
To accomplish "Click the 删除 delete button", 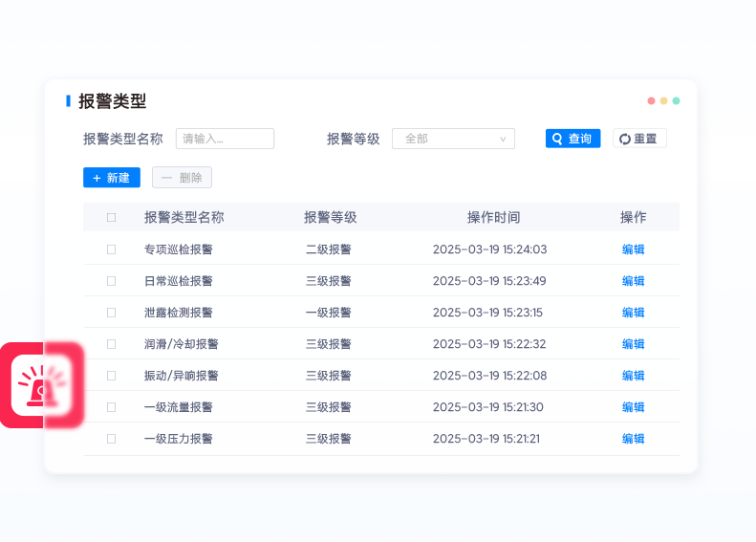I will tap(182, 178).
